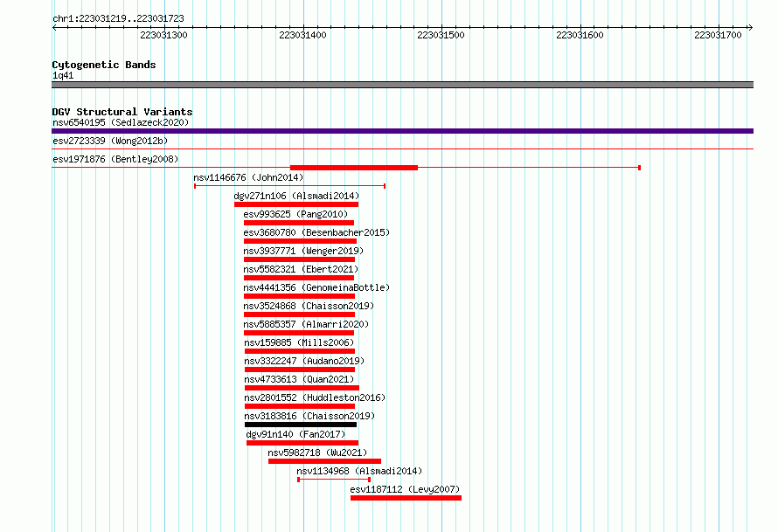Click ruler position 223031400
Screen dimensions: 778x532
[302, 35]
